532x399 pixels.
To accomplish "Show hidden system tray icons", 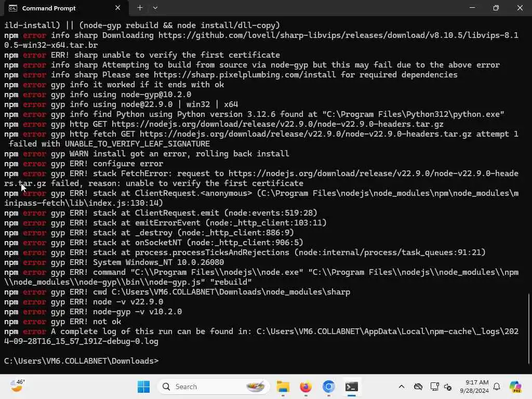I will pyautogui.click(x=402, y=387).
